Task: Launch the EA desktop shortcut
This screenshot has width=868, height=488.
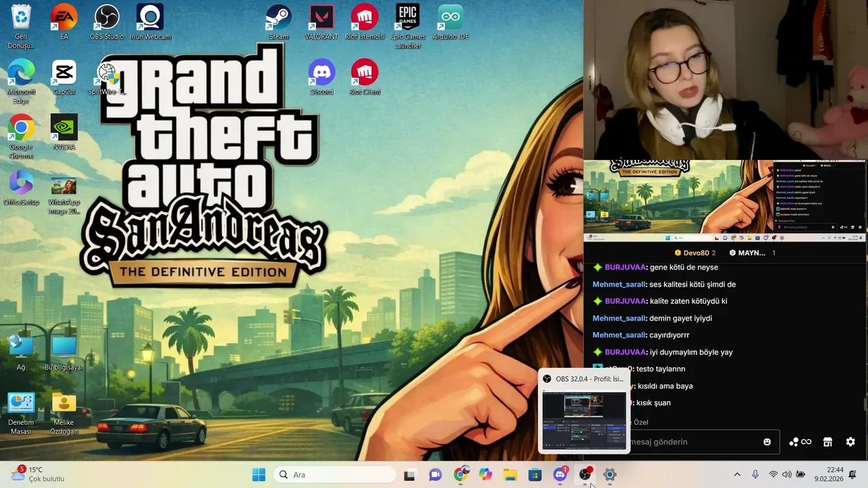Action: tap(64, 22)
